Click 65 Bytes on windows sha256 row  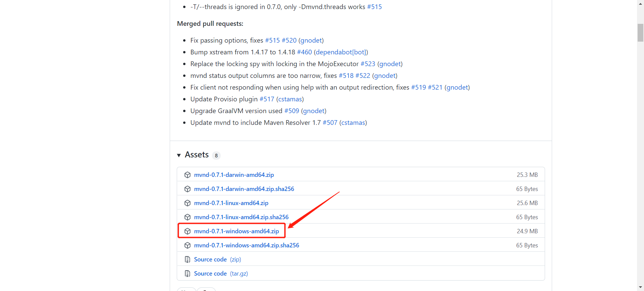coord(527,245)
